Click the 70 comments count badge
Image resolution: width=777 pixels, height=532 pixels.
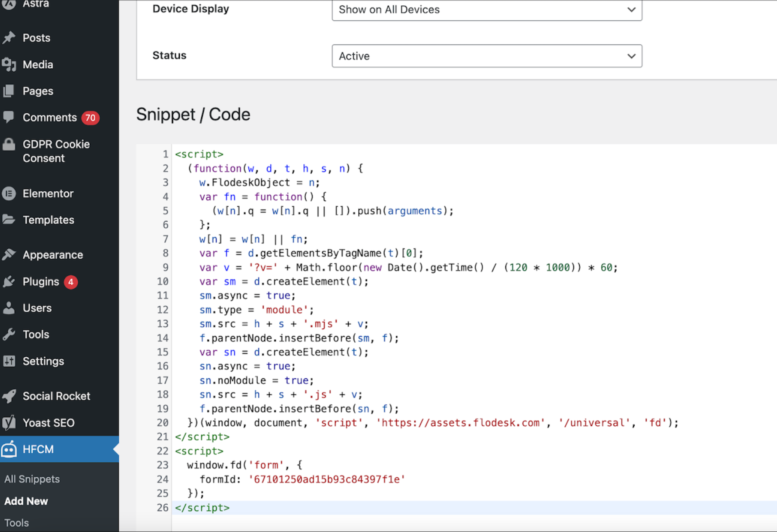[91, 118]
